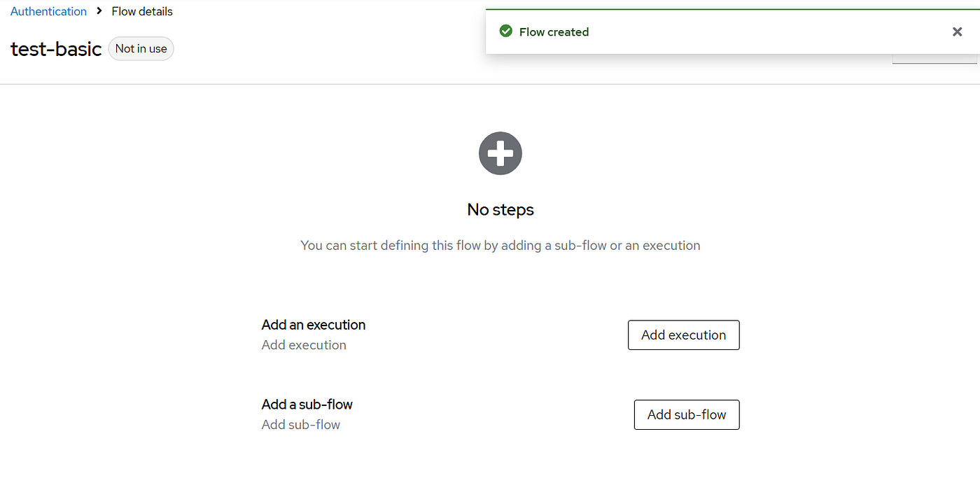
Task: Click the breadcrumb chevron separator
Action: (x=99, y=11)
